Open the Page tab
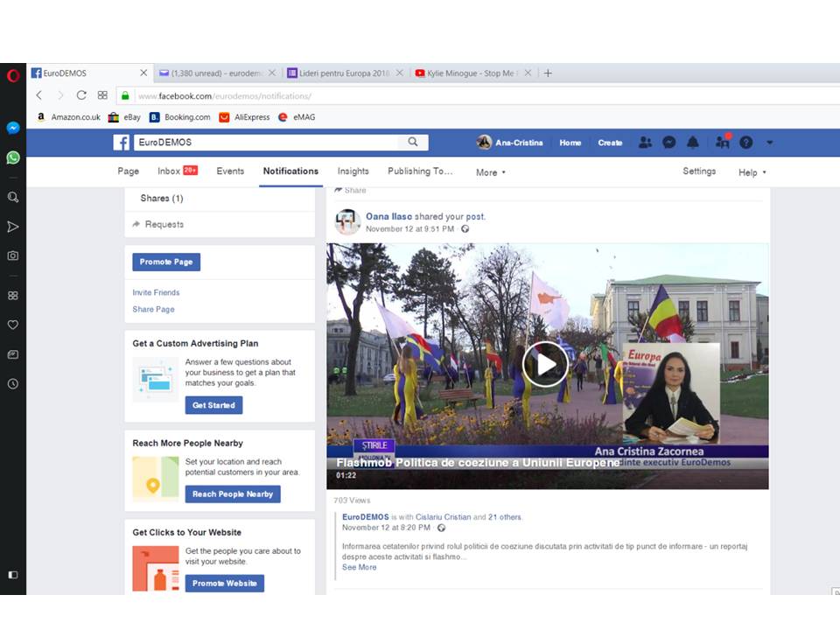Screen dimensions: 840x630 pyautogui.click(x=128, y=171)
